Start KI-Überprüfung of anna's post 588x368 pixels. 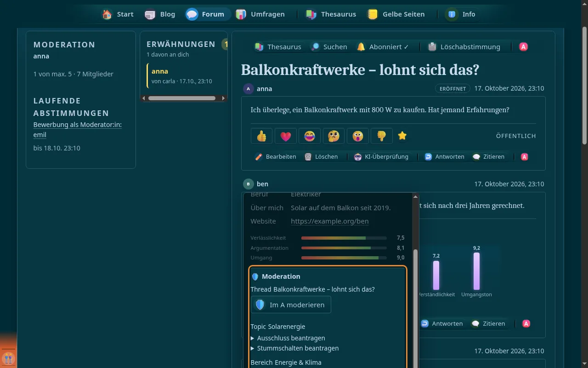point(381,157)
